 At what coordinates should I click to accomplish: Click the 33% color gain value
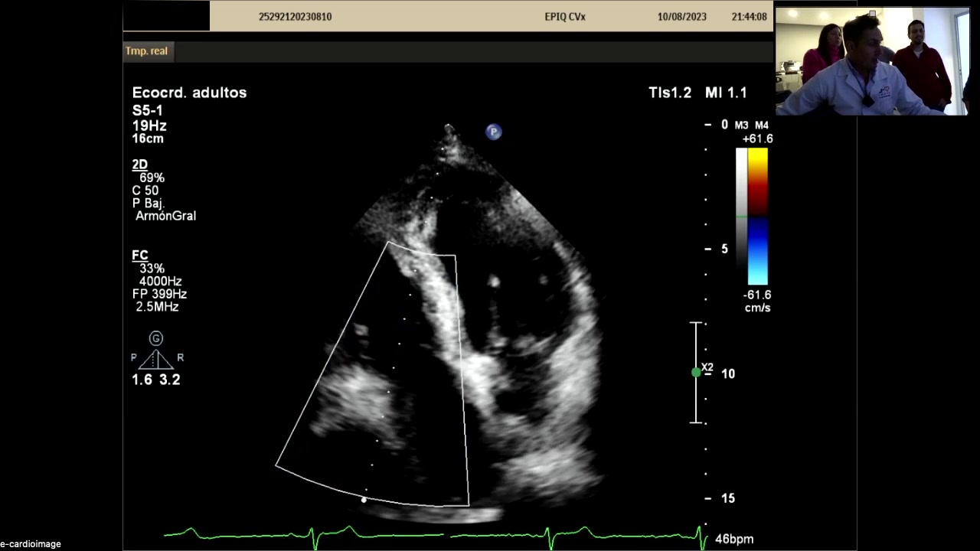pos(152,269)
